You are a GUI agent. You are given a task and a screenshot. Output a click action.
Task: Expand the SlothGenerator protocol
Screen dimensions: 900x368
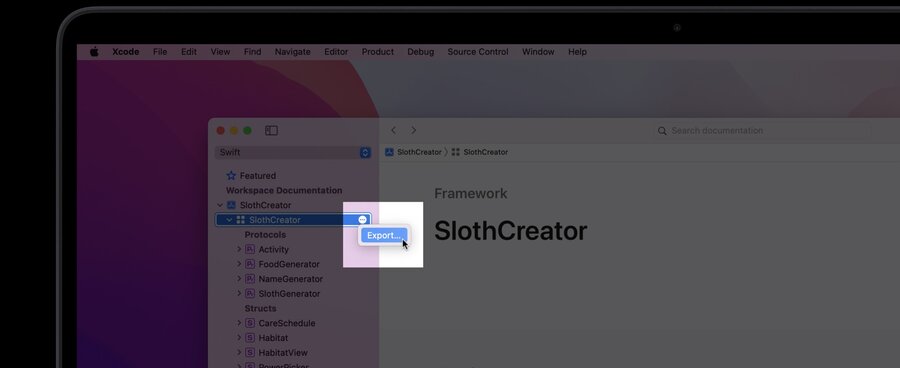tap(239, 293)
